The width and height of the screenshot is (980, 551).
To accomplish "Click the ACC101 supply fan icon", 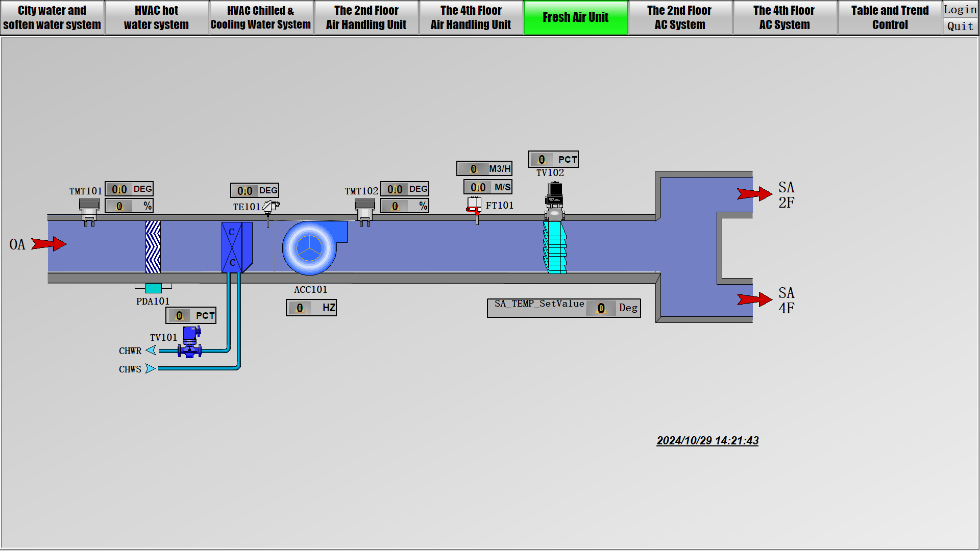I will [310, 248].
